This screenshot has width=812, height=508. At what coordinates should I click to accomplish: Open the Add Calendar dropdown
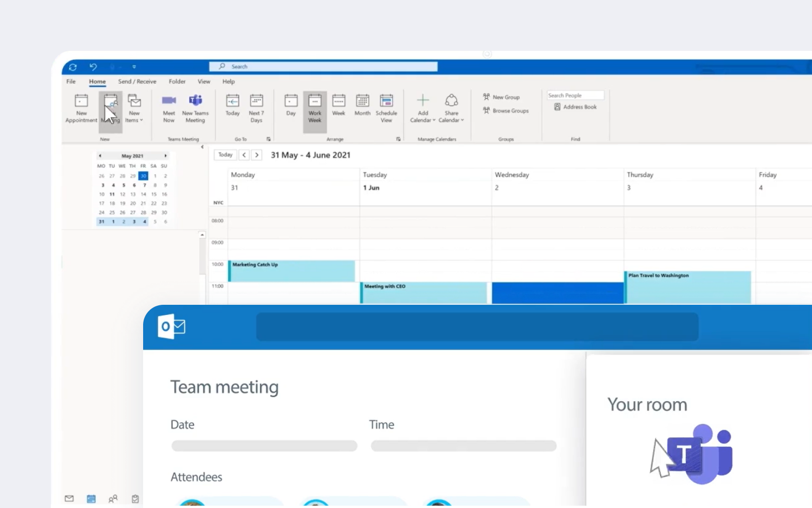point(423,108)
